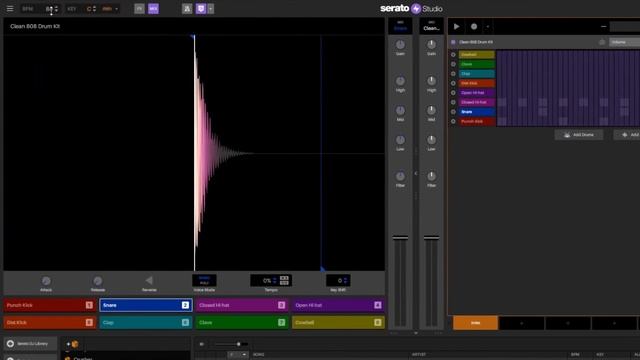Screen dimensions: 640x360
Task: Open dropdown next to Record button
Action: [487, 27]
